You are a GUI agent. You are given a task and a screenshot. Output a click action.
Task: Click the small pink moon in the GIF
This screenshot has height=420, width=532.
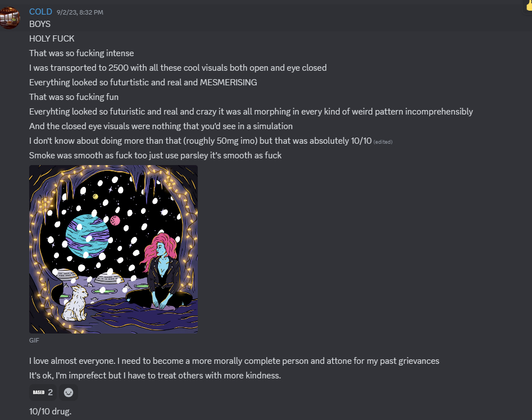(x=115, y=221)
